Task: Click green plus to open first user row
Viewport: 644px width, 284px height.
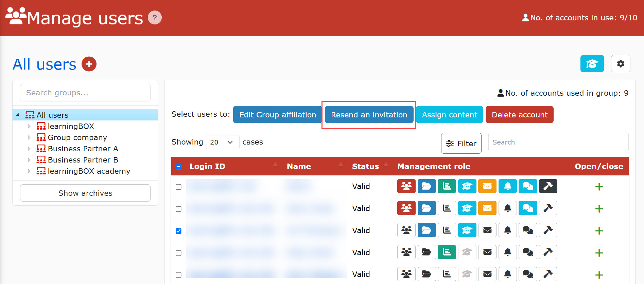Action: 599,187
